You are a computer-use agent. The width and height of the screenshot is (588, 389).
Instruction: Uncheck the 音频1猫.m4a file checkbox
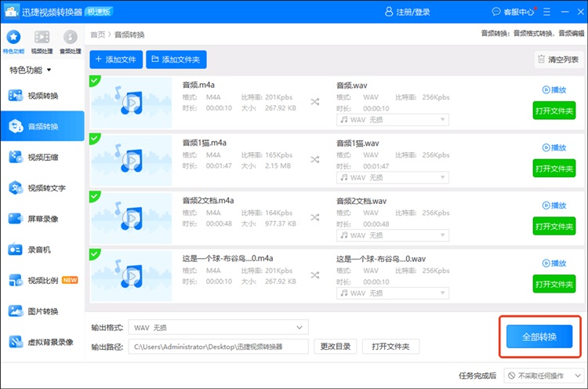(x=94, y=138)
